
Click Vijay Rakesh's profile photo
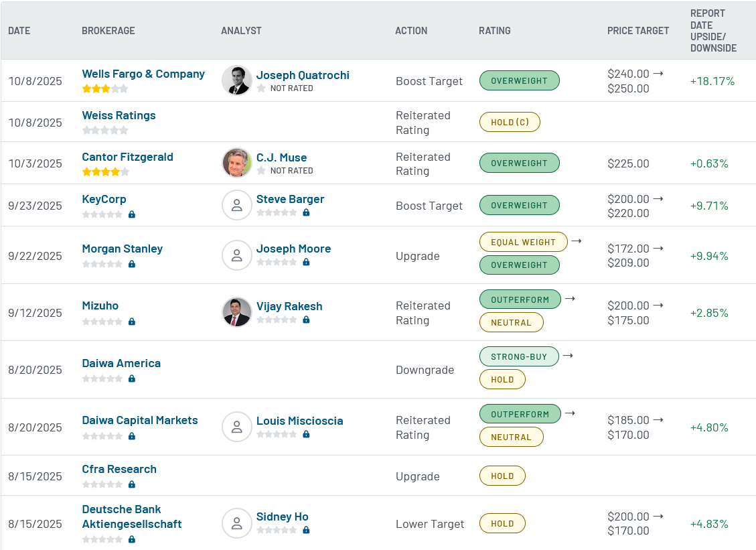pyautogui.click(x=237, y=313)
